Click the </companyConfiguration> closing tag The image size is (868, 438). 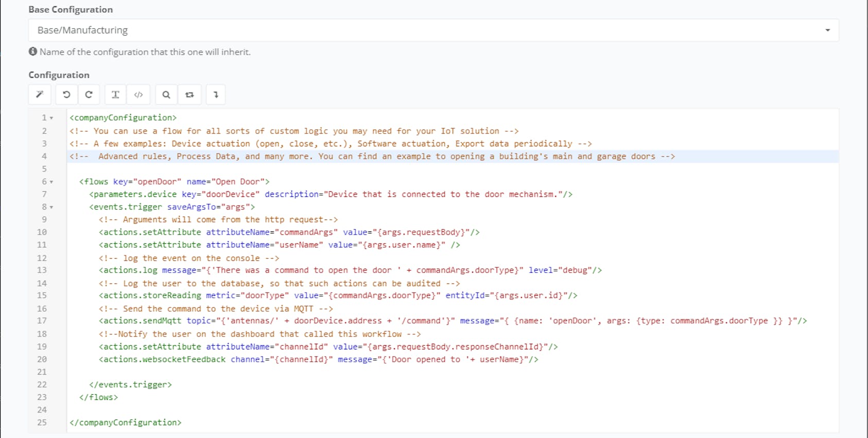(x=126, y=423)
